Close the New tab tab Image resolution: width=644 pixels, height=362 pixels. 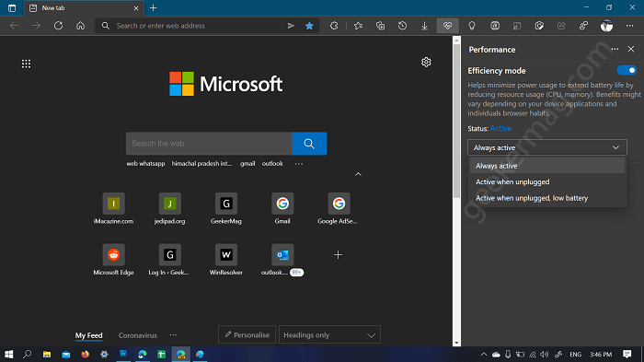136,7
